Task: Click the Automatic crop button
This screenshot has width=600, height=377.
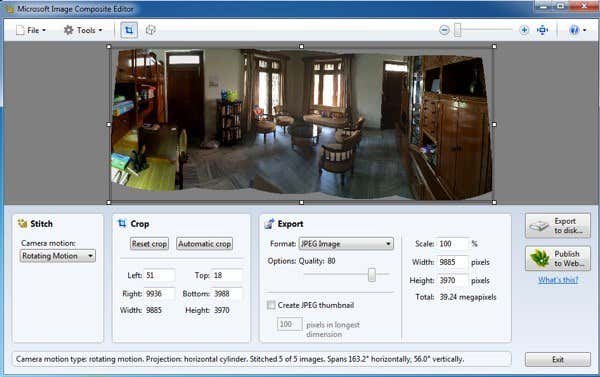Action: click(x=204, y=244)
